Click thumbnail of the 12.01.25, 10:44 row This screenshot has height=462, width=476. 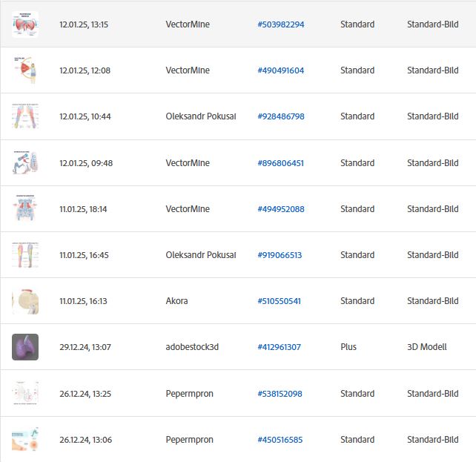pos(25,116)
